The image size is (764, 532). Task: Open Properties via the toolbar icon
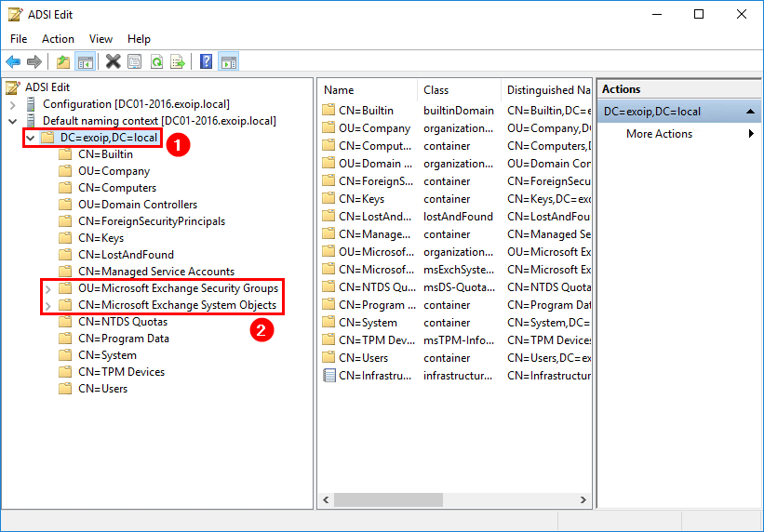tap(135, 62)
